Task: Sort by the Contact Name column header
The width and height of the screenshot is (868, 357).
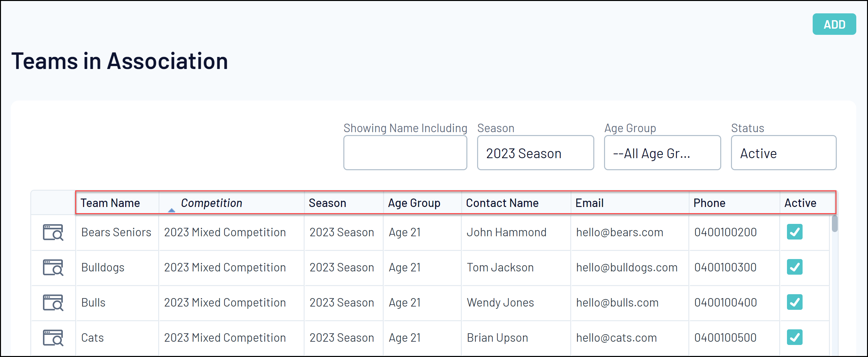Action: point(502,203)
